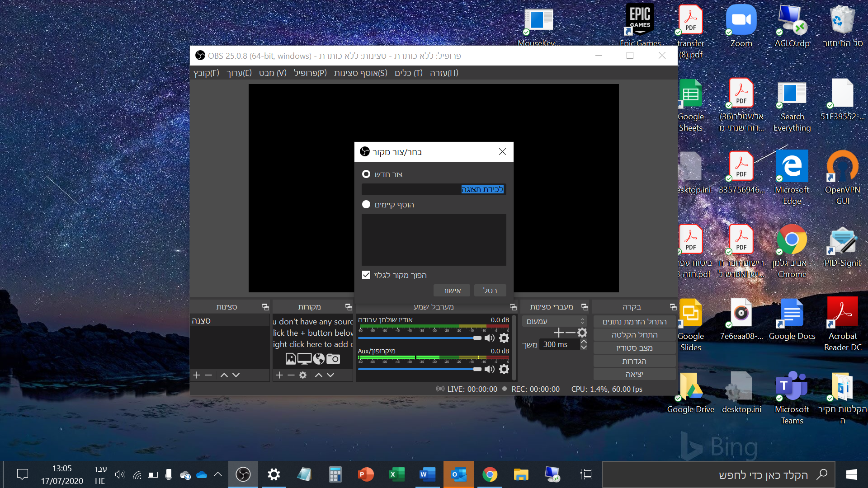
Task: Undock the Sources panel with float icon
Action: (349, 307)
